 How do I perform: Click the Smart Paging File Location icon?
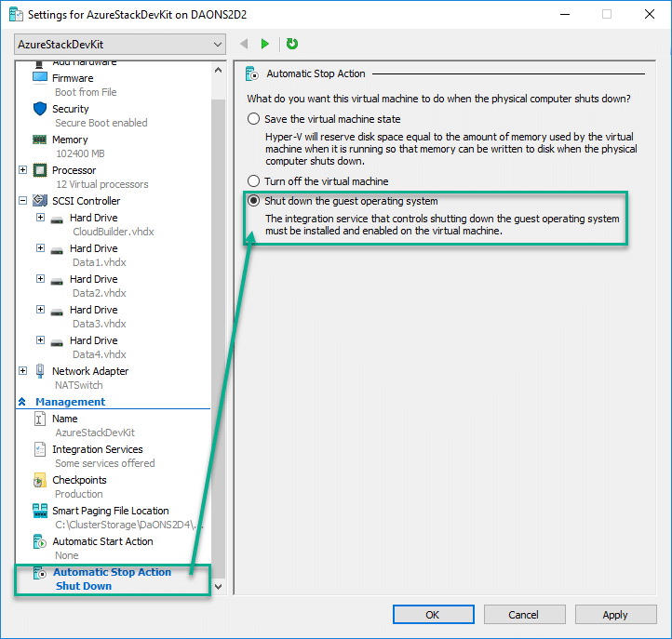click(40, 511)
